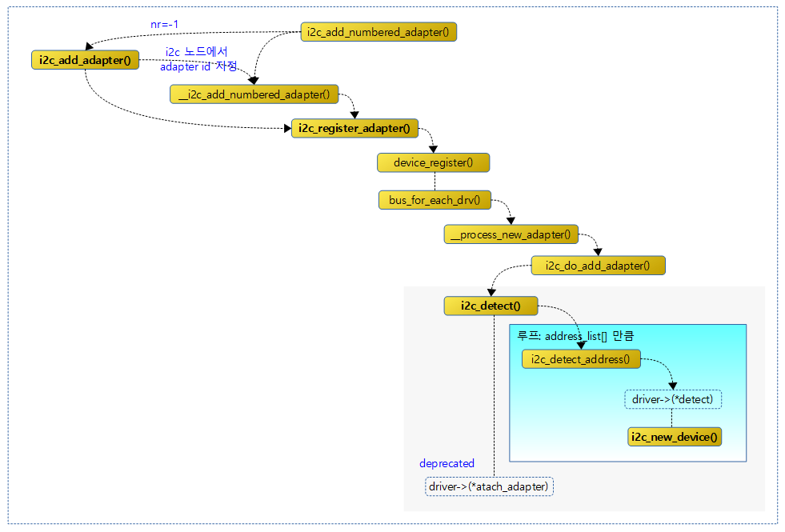785x532 pixels.
Task: Click the 'adapter id 지정' annotation text
Action: point(198,66)
